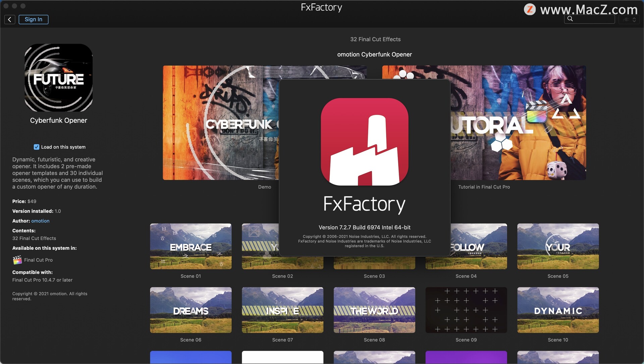644x364 pixels.
Task: Open the plug-in filter popup menu
Action: pos(630,19)
